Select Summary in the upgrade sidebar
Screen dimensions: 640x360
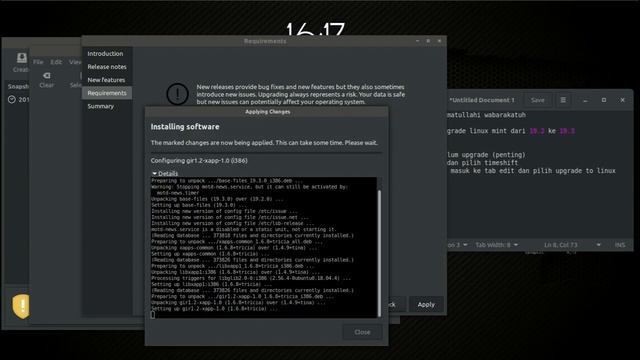tap(101, 106)
